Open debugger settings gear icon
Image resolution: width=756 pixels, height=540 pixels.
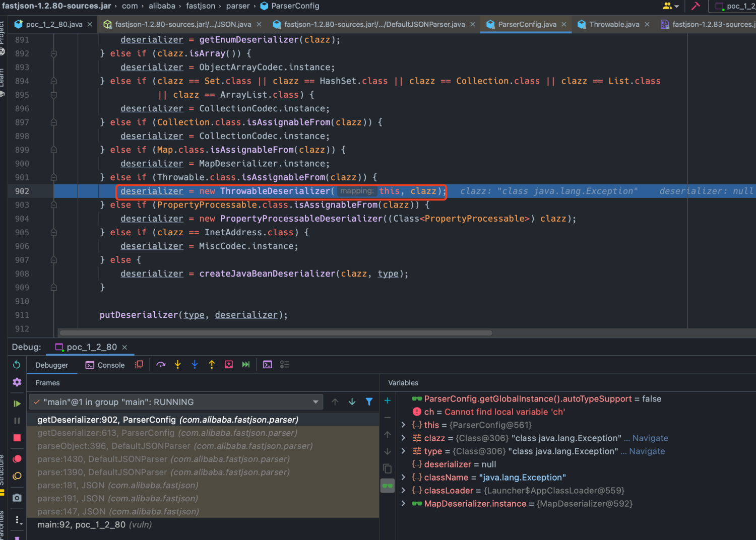pos(17,382)
